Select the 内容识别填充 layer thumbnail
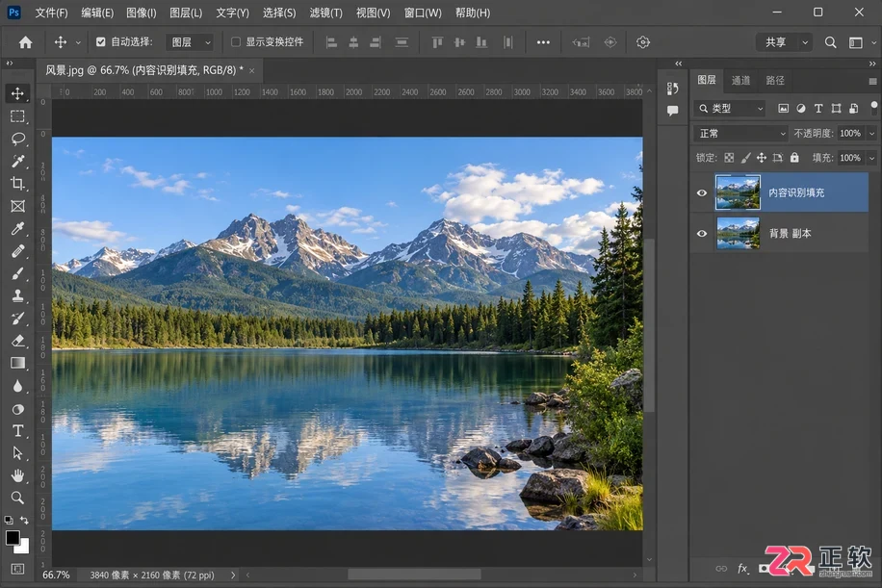Viewport: 882px width, 588px height. click(x=738, y=192)
